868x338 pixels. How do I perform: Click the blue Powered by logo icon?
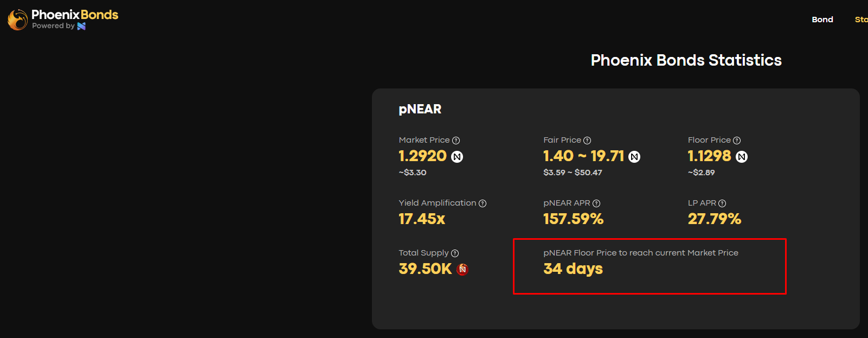(x=81, y=26)
